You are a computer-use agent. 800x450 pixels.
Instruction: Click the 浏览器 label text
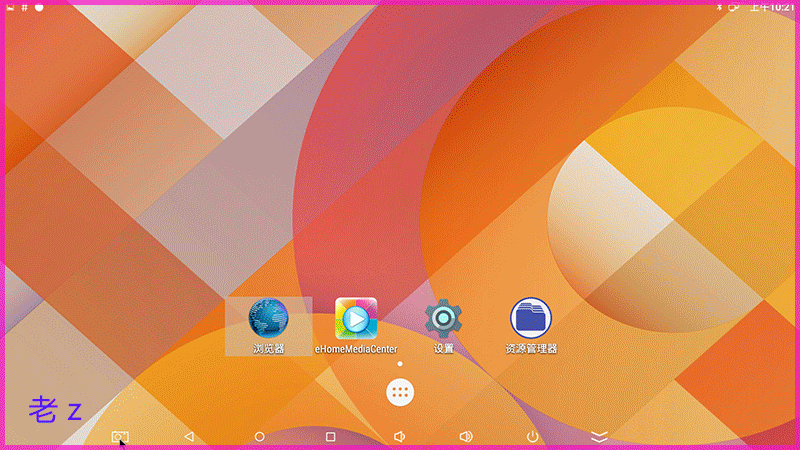click(268, 348)
